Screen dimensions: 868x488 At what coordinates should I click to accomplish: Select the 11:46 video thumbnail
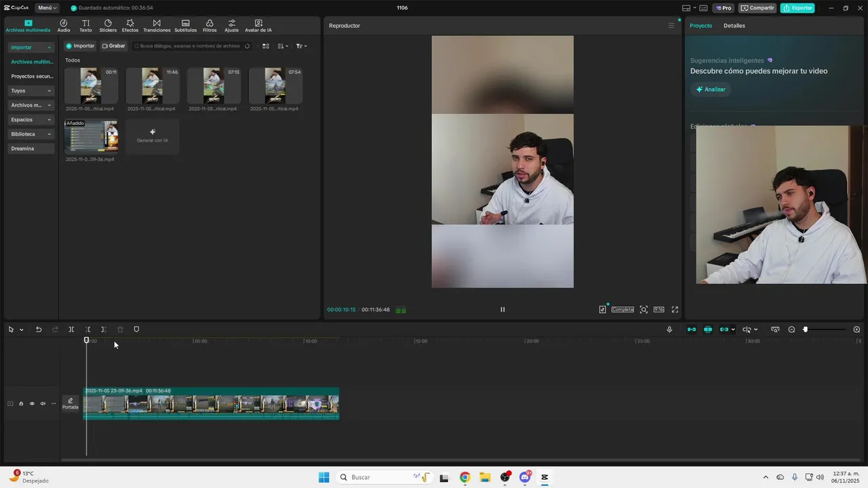point(153,85)
